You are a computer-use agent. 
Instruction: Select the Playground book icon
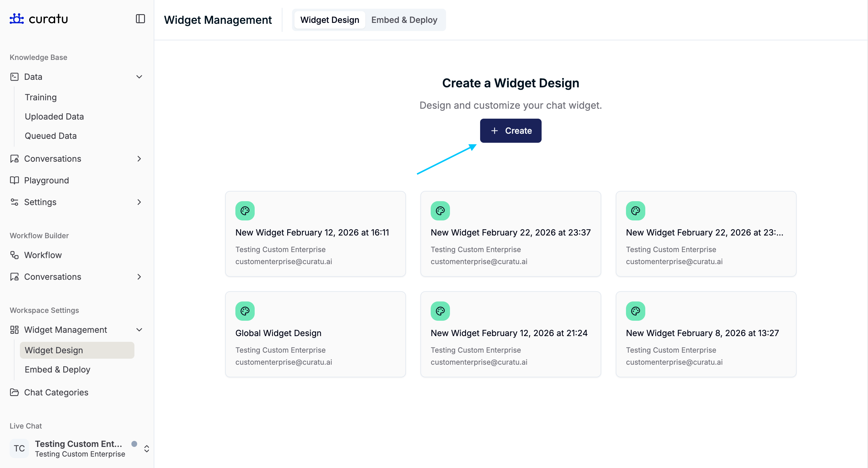point(14,180)
